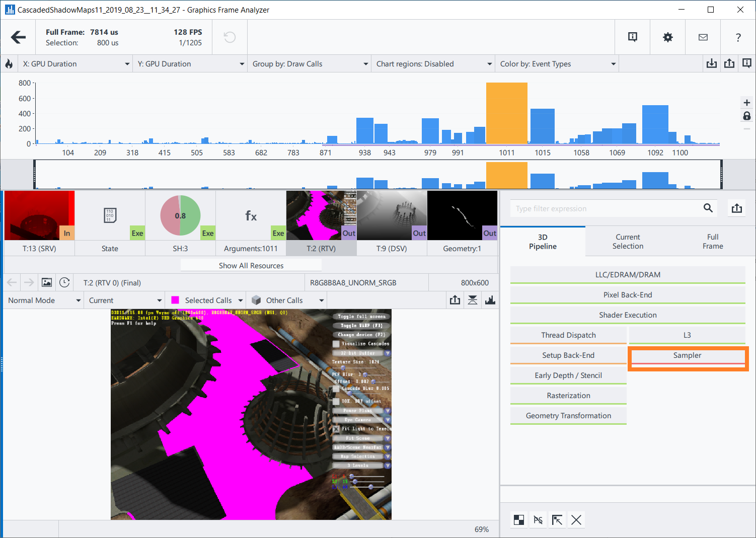
Task: Open the X: GPU Duration dropdown
Action: pos(75,64)
